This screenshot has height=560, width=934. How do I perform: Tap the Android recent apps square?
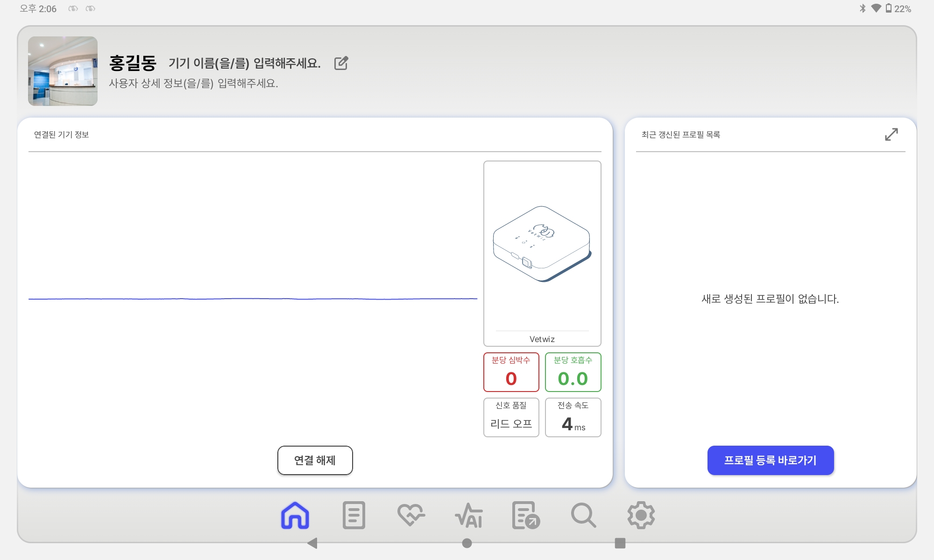[x=620, y=543]
